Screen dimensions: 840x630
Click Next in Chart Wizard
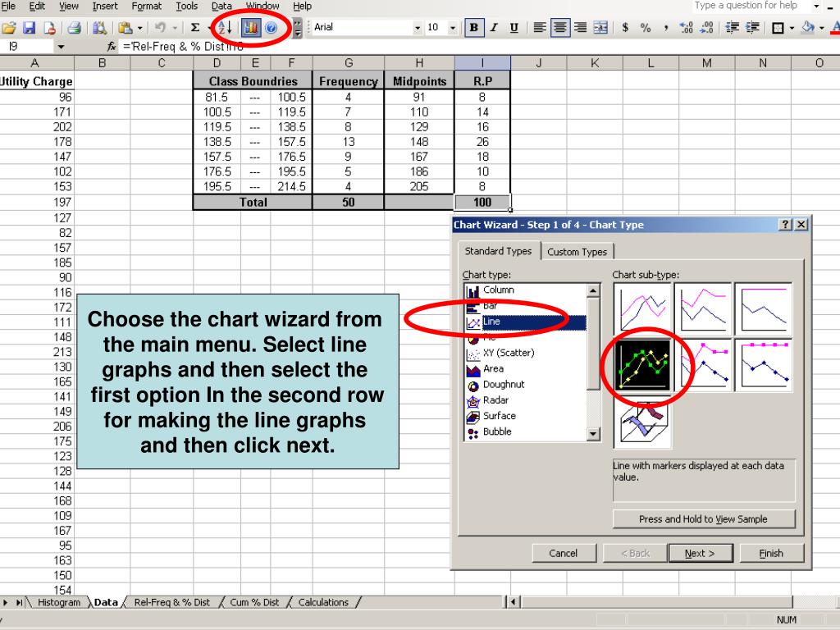700,554
